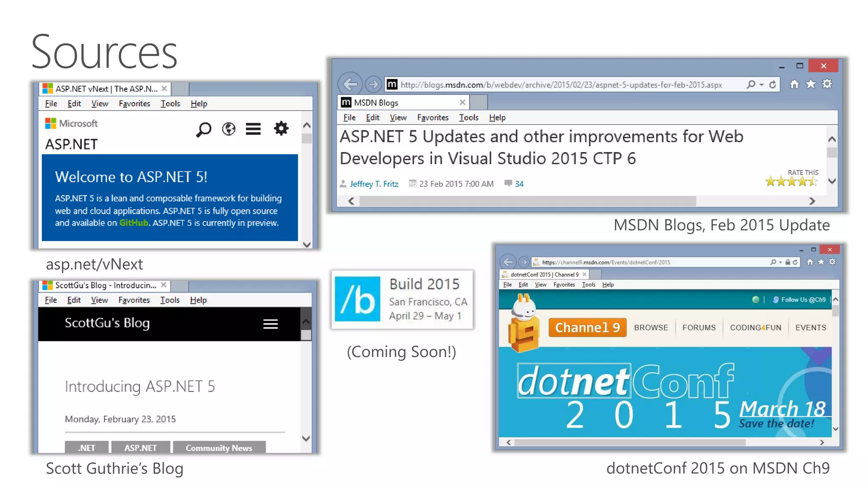Refresh the MSDN Blogs page

(773, 84)
